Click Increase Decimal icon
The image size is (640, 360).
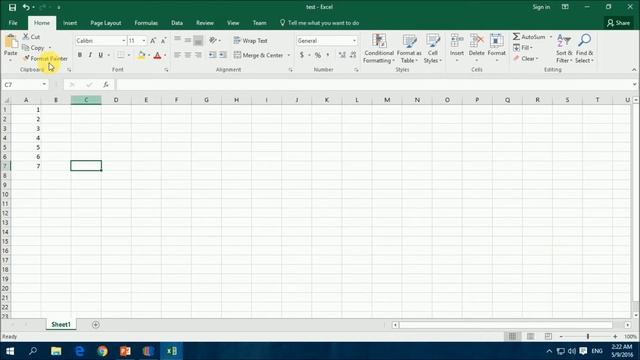(342, 55)
